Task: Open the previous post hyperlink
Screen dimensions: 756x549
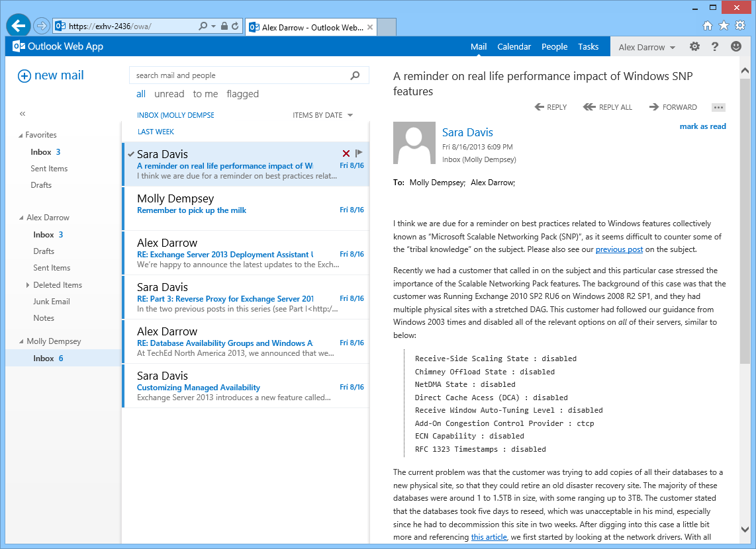Action: pyautogui.click(x=619, y=249)
